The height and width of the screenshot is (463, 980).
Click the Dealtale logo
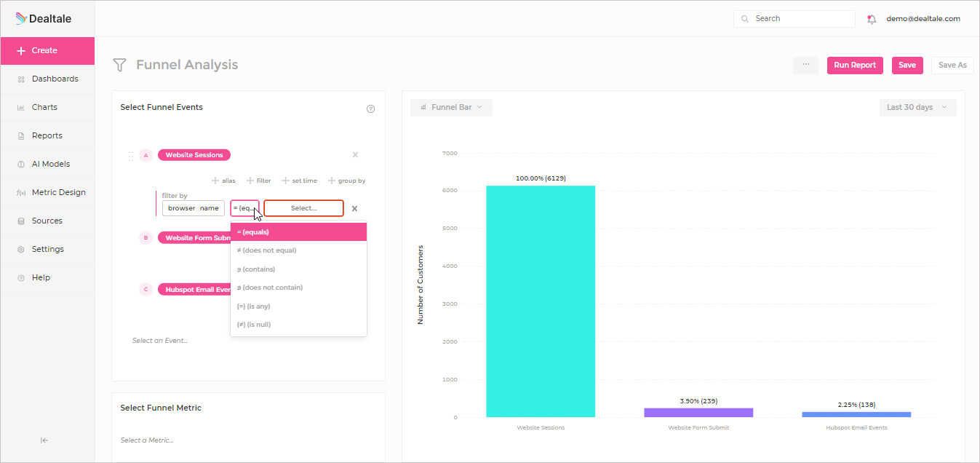[44, 19]
